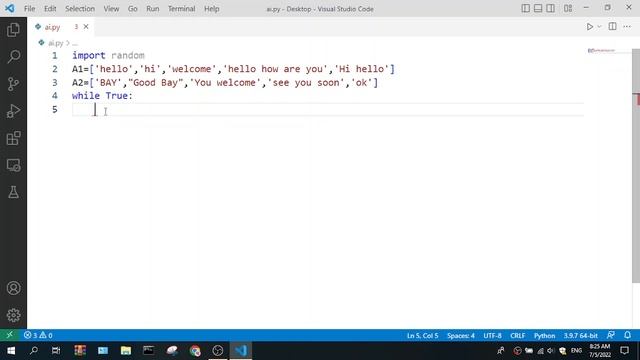Click the feedback icon in status bar
Image resolution: width=640 pixels, height=360 pixels.
point(611,335)
